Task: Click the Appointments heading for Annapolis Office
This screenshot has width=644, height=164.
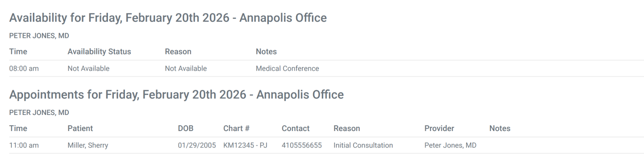Action: tap(176, 94)
